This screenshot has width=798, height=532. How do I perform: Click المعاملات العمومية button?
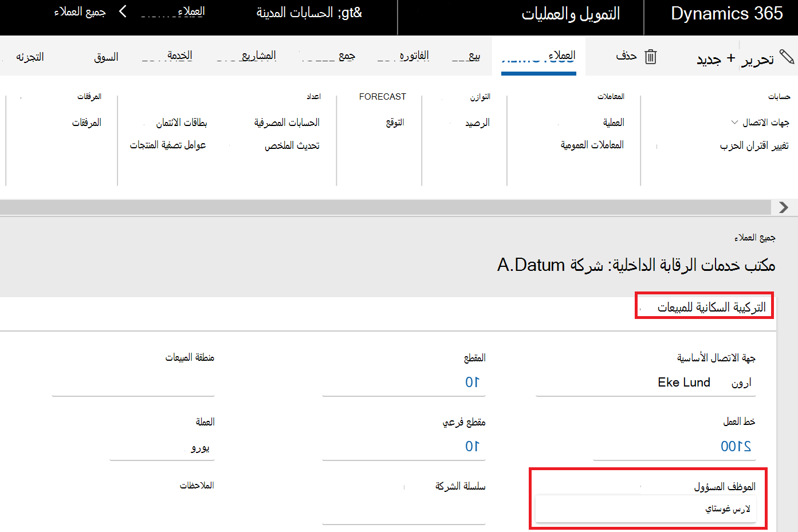tap(592, 145)
